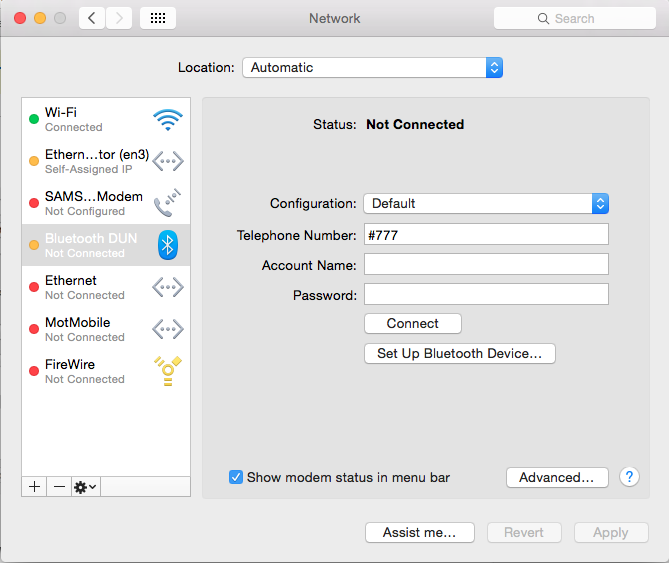Screen dimensions: 669x563
Task: Click the Ethernet service arrows icon
Action: (168, 287)
